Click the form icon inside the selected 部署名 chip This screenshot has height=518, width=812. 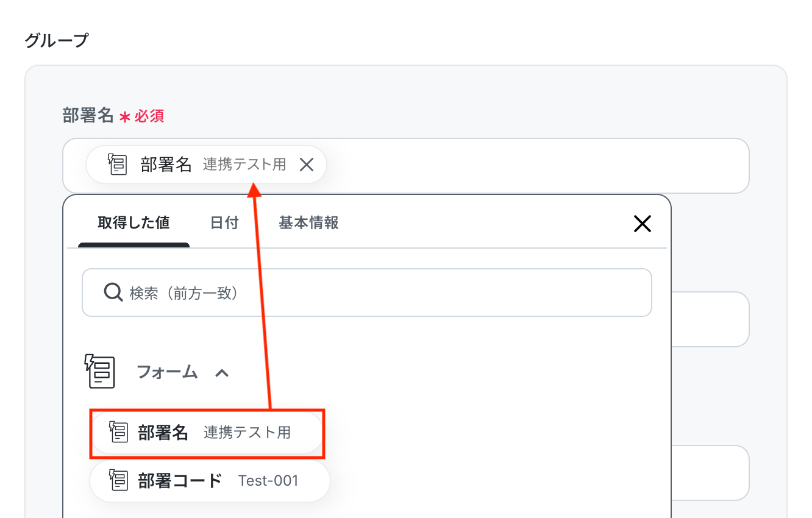(x=118, y=165)
